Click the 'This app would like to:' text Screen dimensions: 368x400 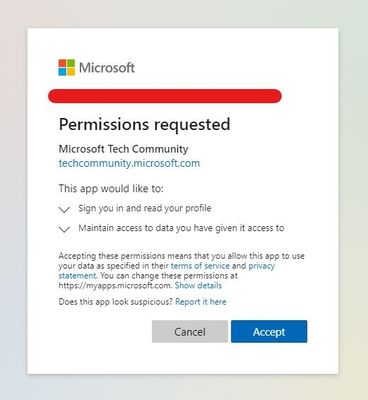111,189
